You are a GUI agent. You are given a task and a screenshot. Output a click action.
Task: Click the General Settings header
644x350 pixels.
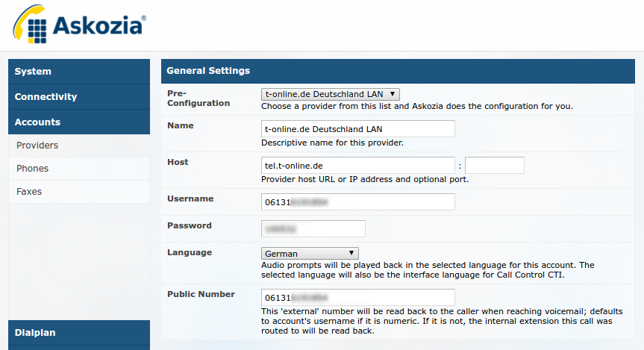point(398,71)
